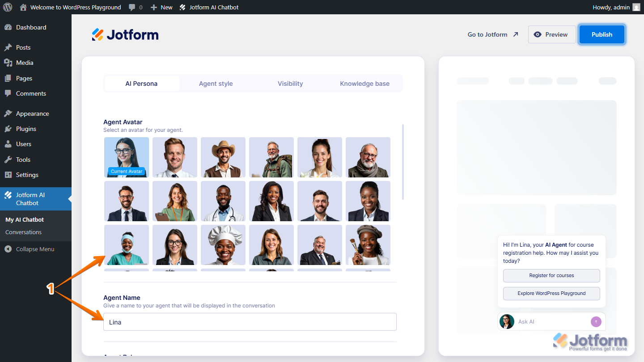Click the Register for courses chat button
Screen dimensions: 644x362
tap(551, 275)
